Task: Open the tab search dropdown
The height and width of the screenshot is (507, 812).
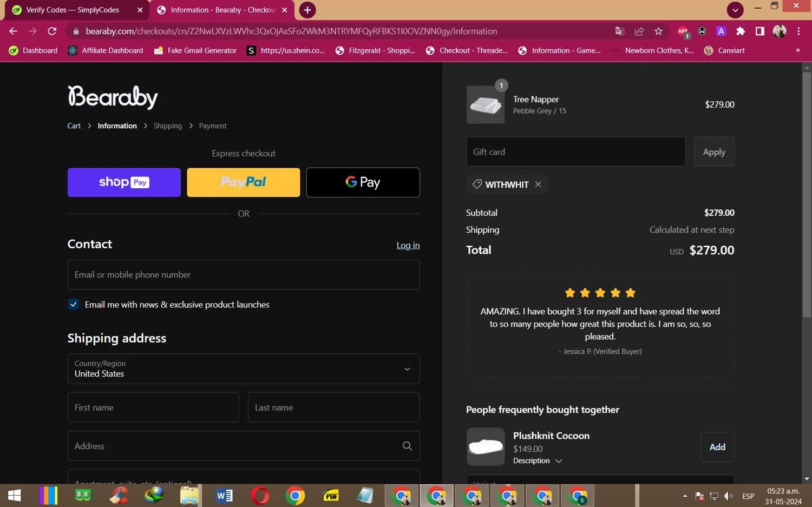Action: (x=735, y=10)
